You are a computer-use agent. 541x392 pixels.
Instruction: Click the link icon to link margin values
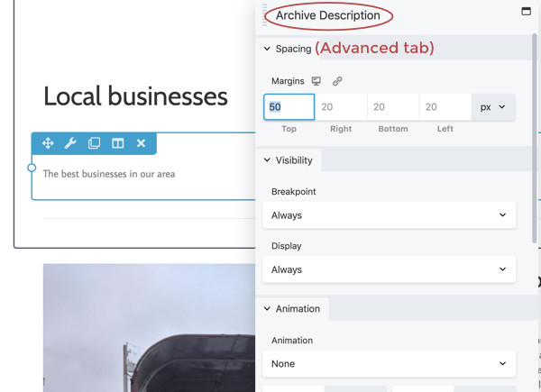337,81
